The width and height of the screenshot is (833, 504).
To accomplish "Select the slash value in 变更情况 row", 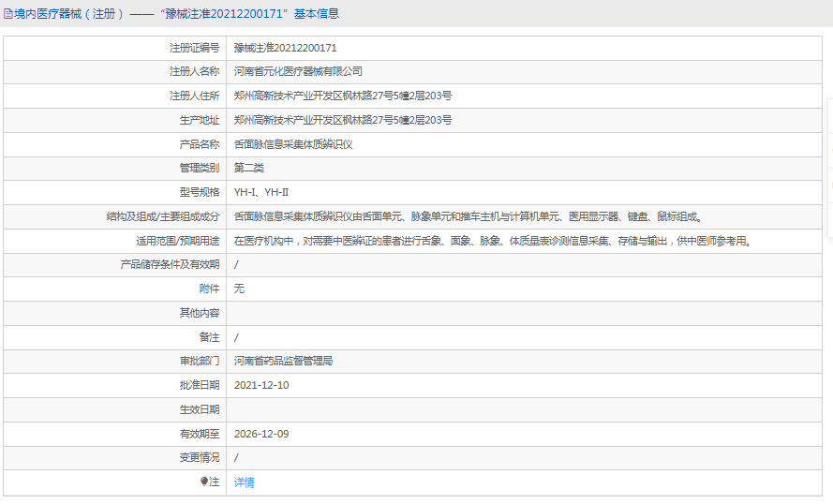I will tap(236, 457).
